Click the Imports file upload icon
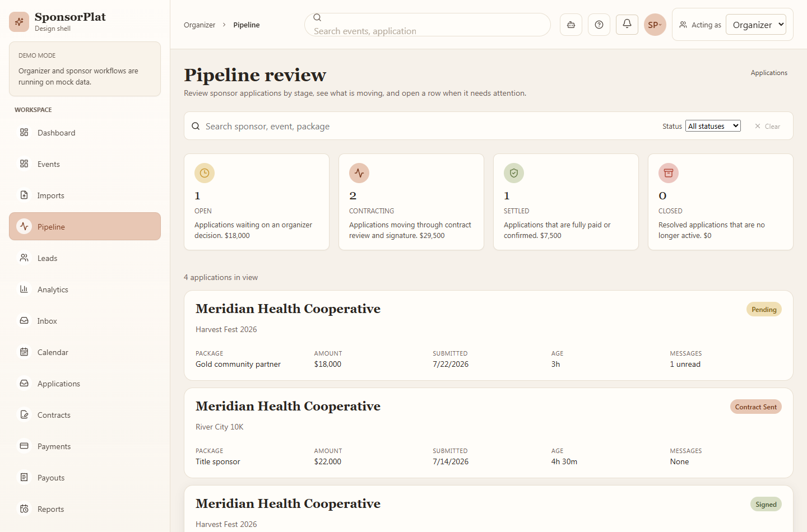 coord(24,195)
